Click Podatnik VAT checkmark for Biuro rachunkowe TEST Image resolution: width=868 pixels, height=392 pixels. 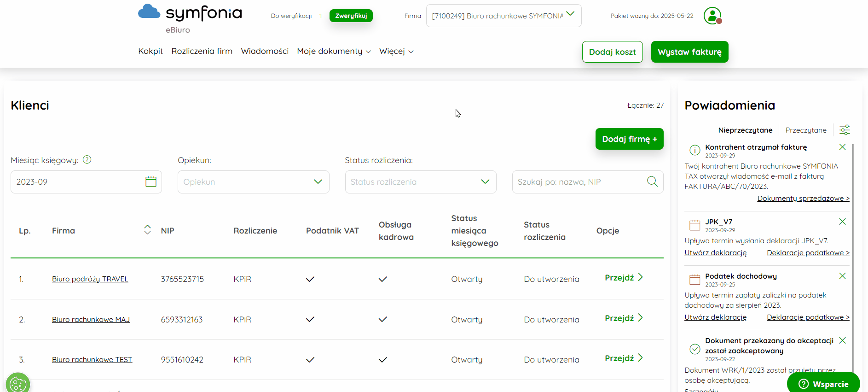point(310,360)
